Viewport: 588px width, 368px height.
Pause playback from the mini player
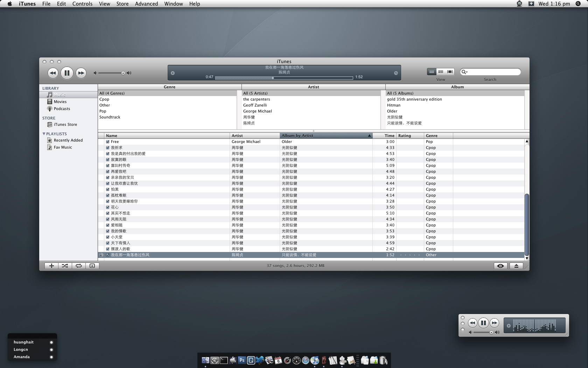click(x=483, y=323)
